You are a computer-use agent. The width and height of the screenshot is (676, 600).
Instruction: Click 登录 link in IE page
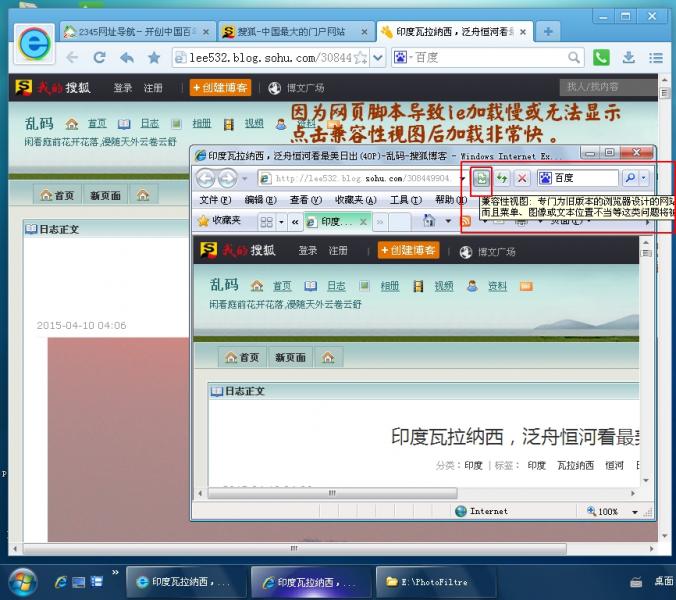coord(308,250)
